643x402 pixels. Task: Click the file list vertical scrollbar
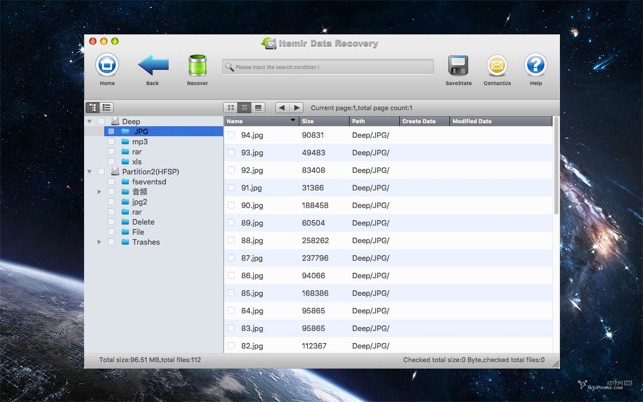click(x=556, y=165)
